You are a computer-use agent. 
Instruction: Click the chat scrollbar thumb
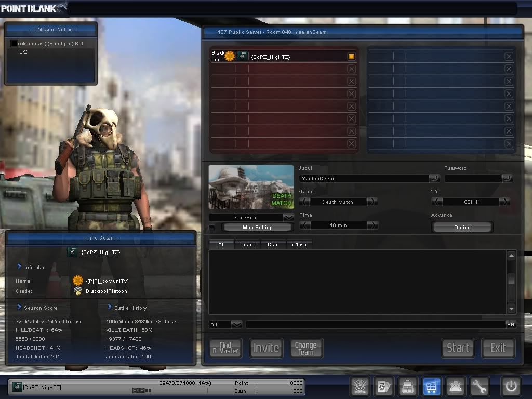point(511,279)
